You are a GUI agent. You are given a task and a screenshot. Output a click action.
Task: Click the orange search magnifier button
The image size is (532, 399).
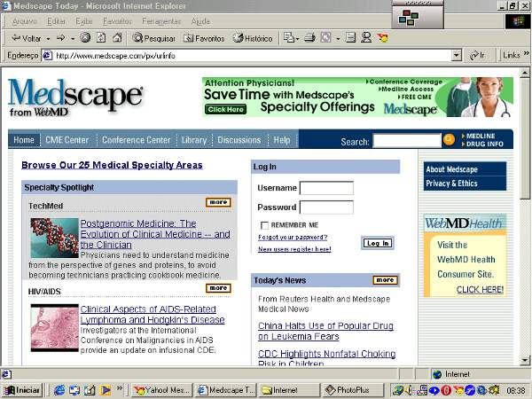(x=449, y=139)
